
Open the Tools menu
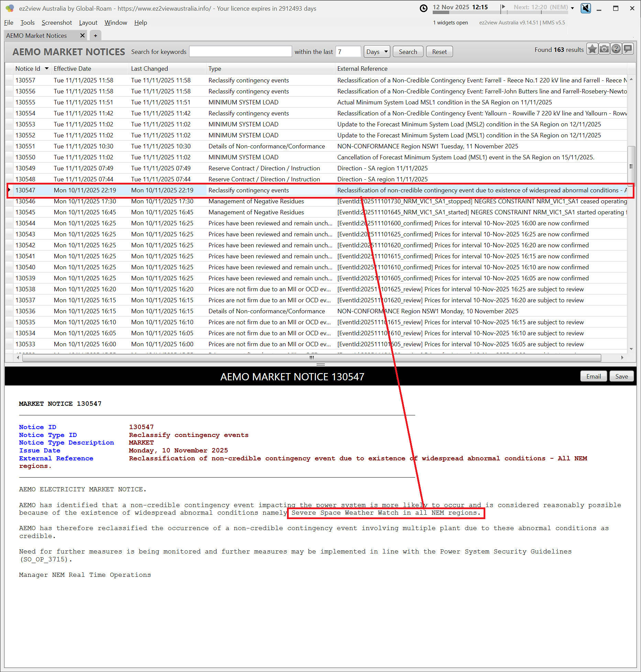(27, 23)
